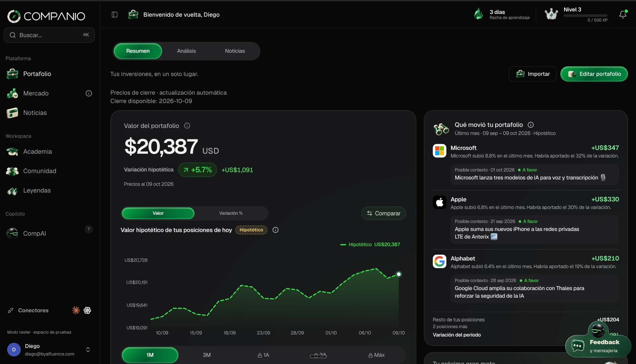Open Google Cloud Thales news item
Screen dimensions: 636x364
pyautogui.click(x=535, y=288)
